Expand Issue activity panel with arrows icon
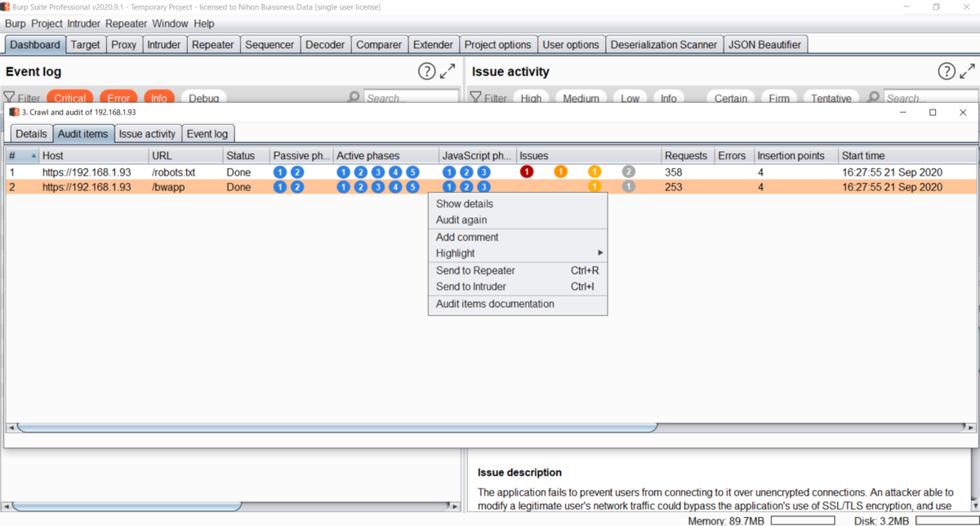Image resolution: width=980 pixels, height=526 pixels. pyautogui.click(x=968, y=72)
